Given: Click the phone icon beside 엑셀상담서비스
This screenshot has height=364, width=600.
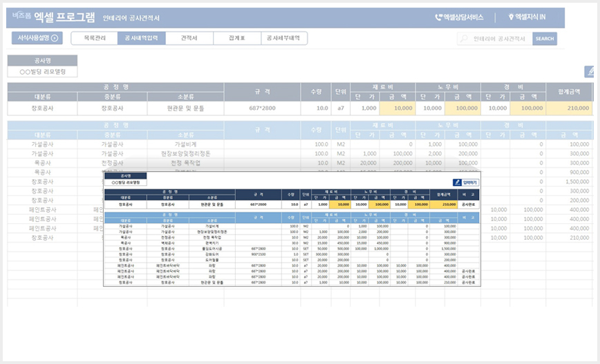Looking at the screenshot, I should pos(438,17).
